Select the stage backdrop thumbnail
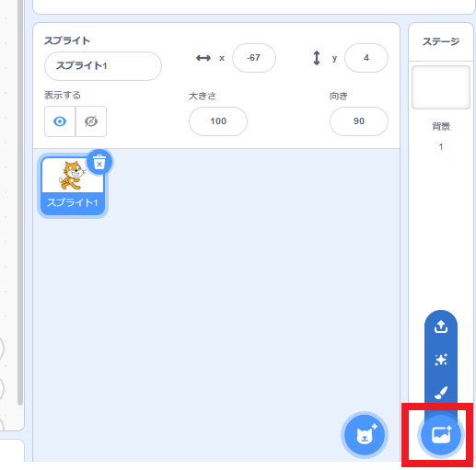476x470 pixels. [441, 87]
